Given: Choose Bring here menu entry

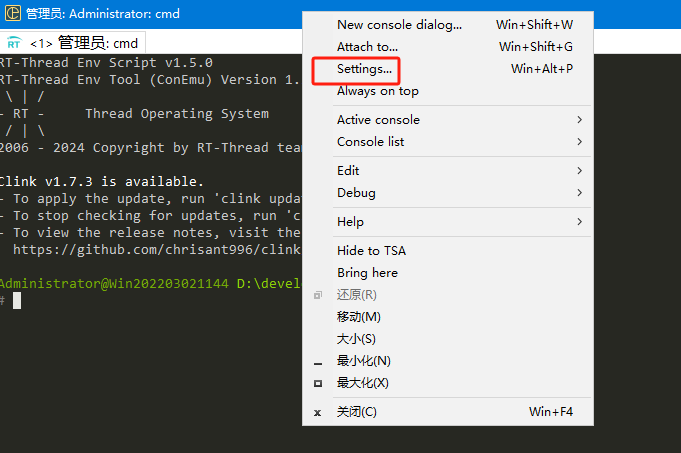Looking at the screenshot, I should coord(448,273).
